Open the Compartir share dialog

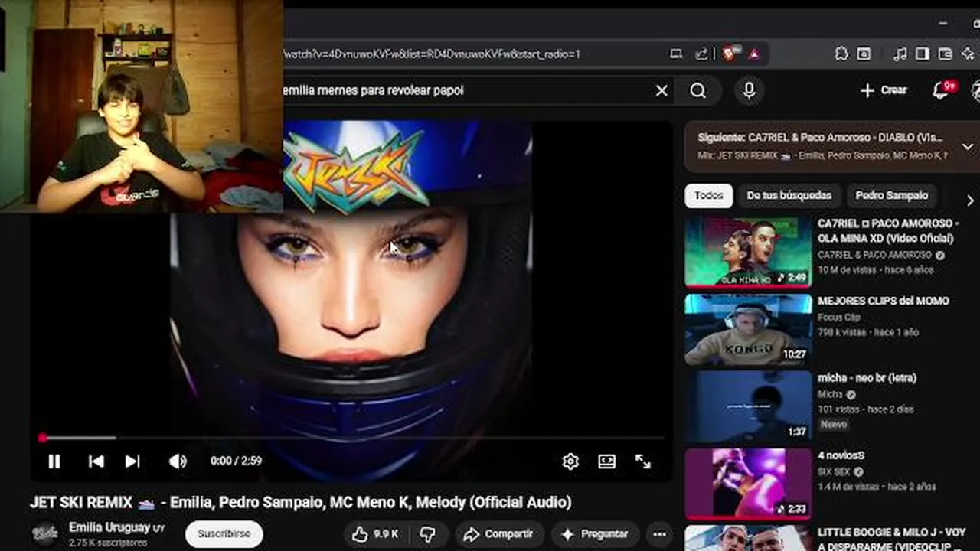pyautogui.click(x=498, y=534)
